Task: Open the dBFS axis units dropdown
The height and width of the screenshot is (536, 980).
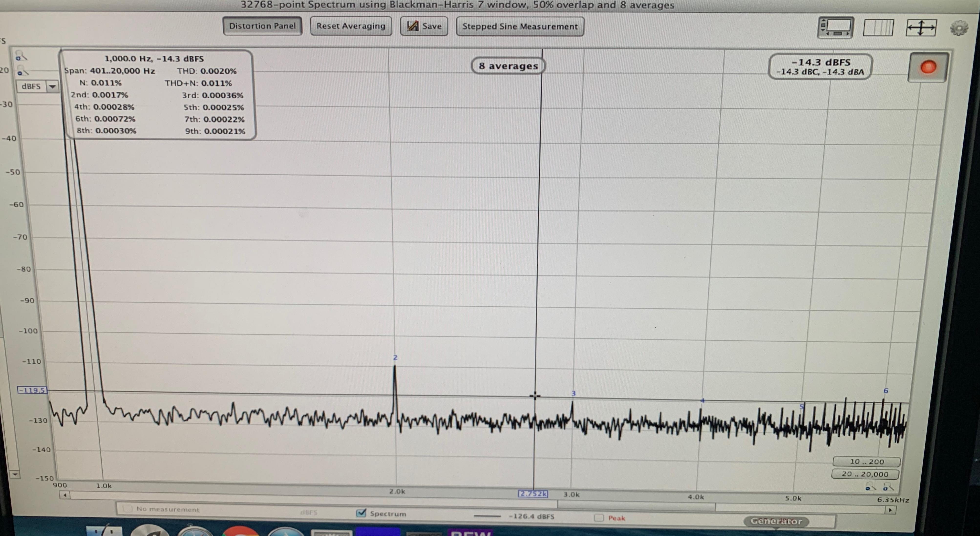Action: [37, 86]
